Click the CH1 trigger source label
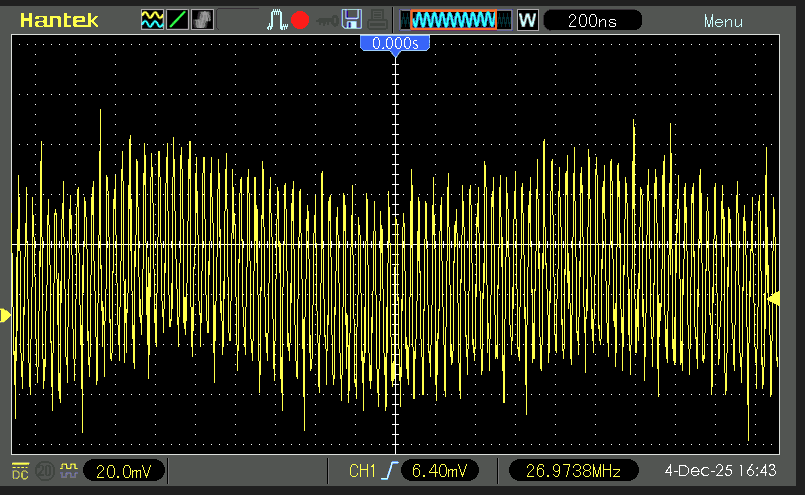 tap(361, 471)
